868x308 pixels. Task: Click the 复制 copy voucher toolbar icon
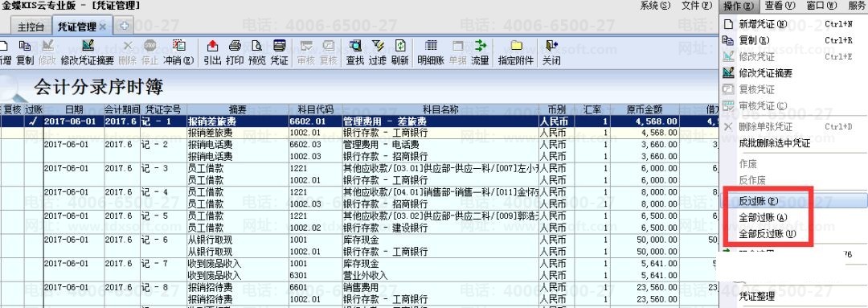[25, 46]
